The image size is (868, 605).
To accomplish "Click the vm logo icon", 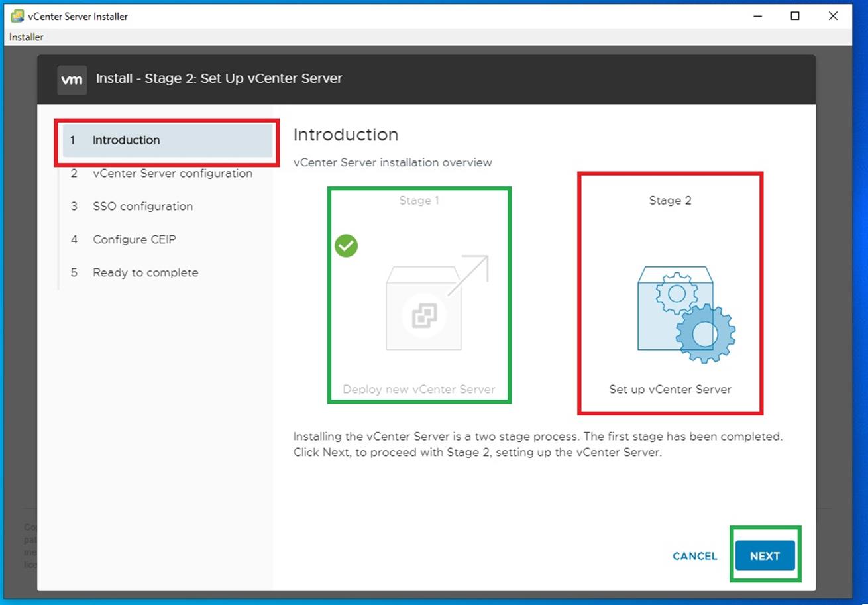I will click(72, 80).
